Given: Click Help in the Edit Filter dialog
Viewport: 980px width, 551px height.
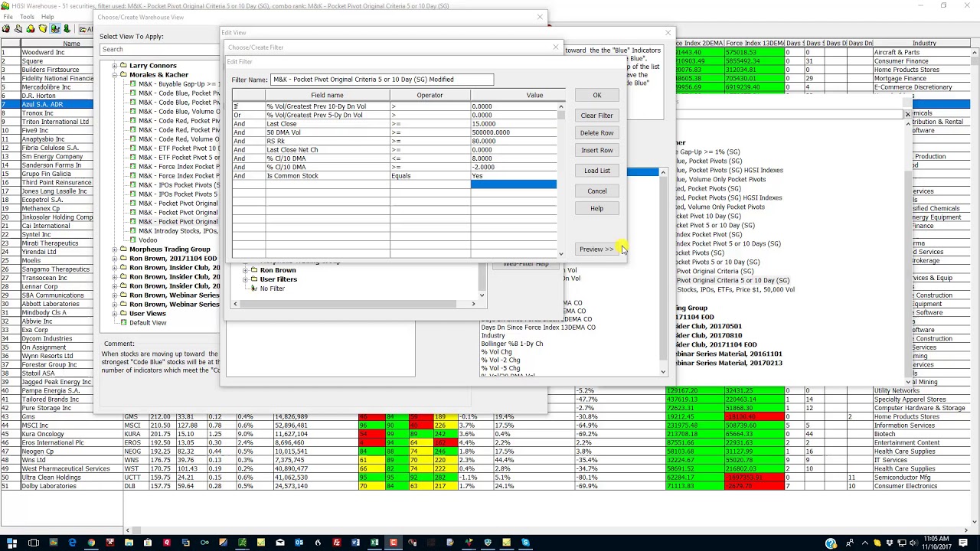Looking at the screenshot, I should coord(596,209).
